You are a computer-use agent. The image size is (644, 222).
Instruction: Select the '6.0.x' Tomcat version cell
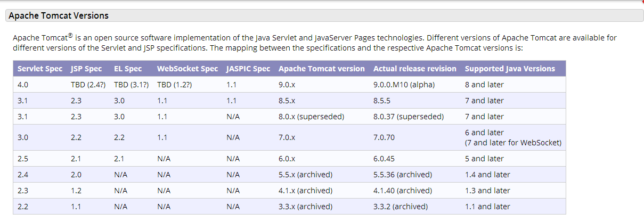coord(288,159)
